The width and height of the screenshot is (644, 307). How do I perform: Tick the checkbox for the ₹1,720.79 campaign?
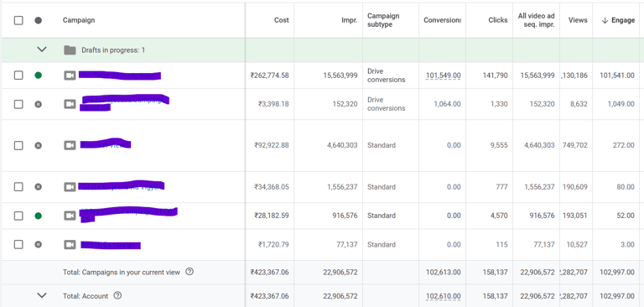click(18, 245)
